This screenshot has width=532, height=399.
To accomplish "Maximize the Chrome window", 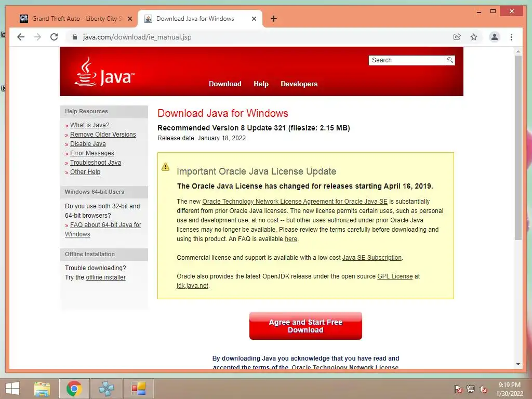I will coord(493,11).
